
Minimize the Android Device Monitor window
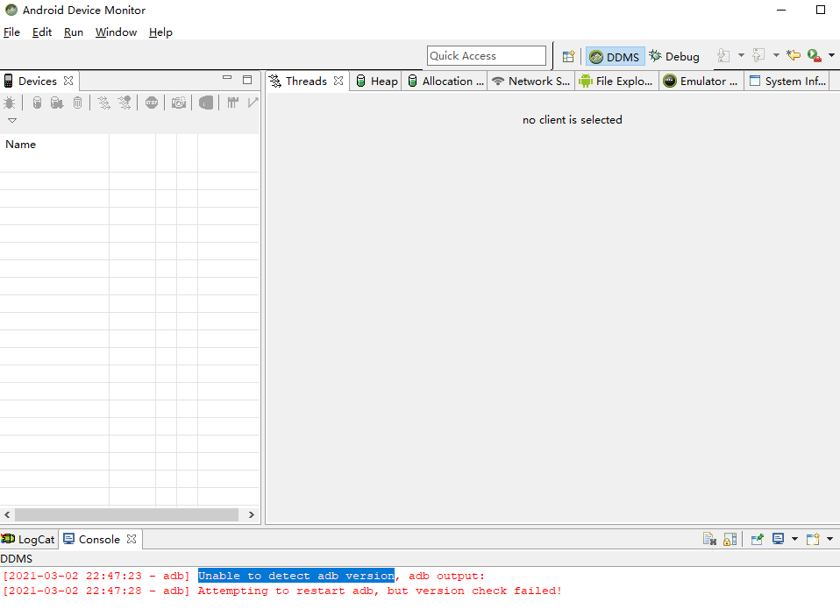[x=781, y=10]
